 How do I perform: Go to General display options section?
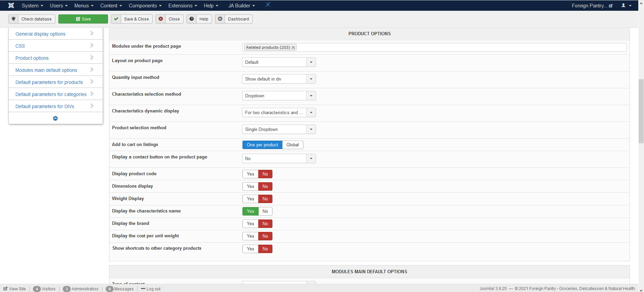pos(40,34)
